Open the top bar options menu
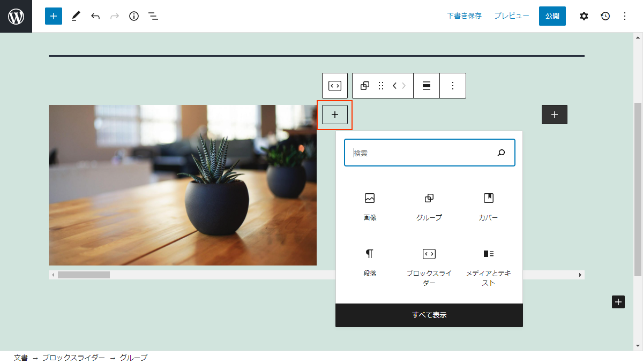Screen dimensions: 643x364 pos(624,16)
